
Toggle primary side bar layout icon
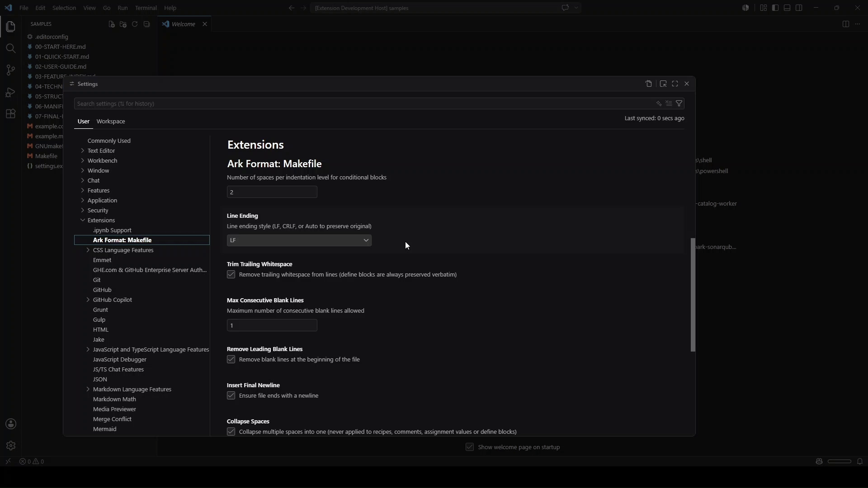coord(775,8)
